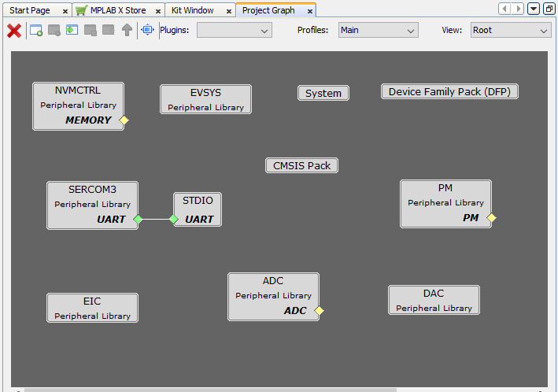This screenshot has height=392, width=558.
Task: Select the Device Family Pack (DFP) block
Action: click(449, 92)
